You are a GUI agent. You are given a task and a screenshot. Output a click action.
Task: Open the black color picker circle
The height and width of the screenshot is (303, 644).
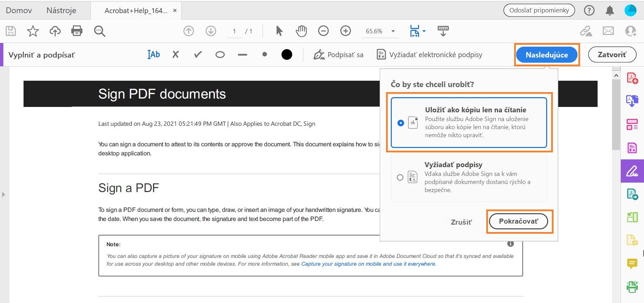(287, 54)
